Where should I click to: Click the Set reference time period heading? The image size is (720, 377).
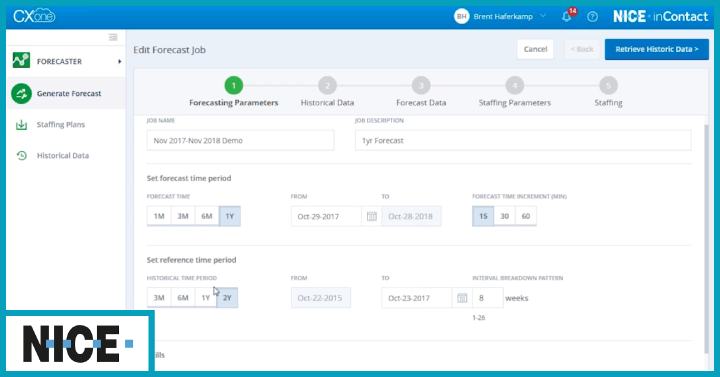click(191, 260)
